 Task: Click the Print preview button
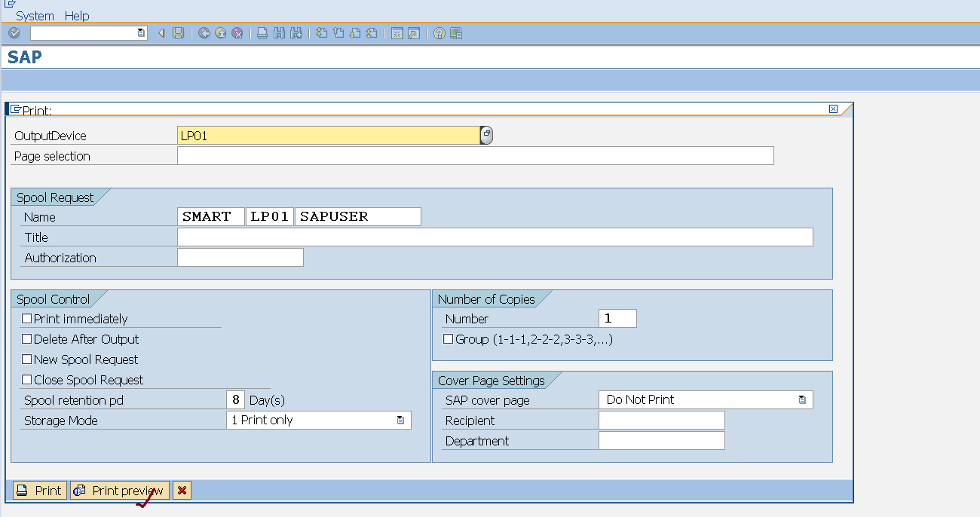120,491
